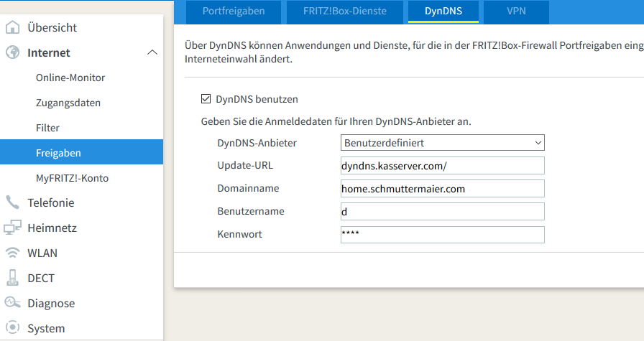Click the Benutzername field label

click(251, 211)
